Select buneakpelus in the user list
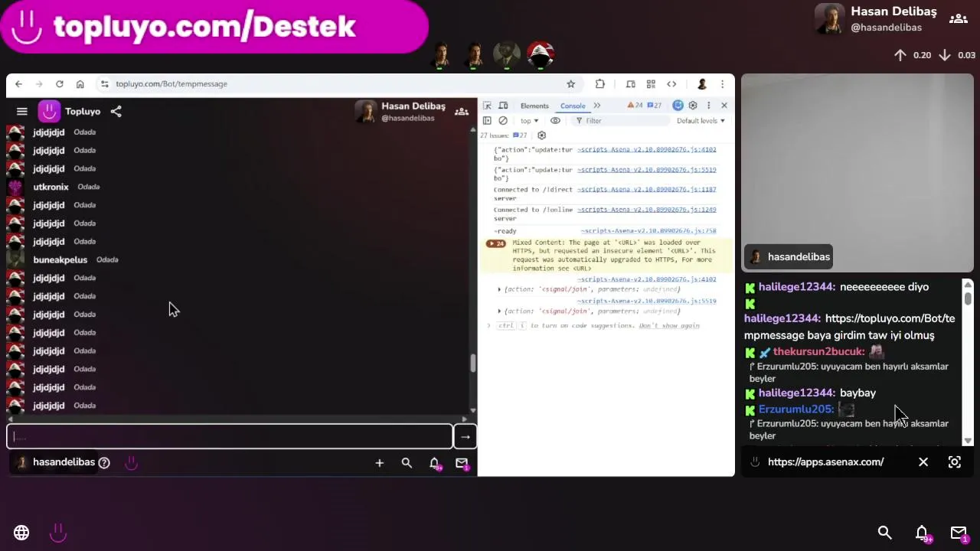This screenshot has height=551, width=980. click(60, 260)
